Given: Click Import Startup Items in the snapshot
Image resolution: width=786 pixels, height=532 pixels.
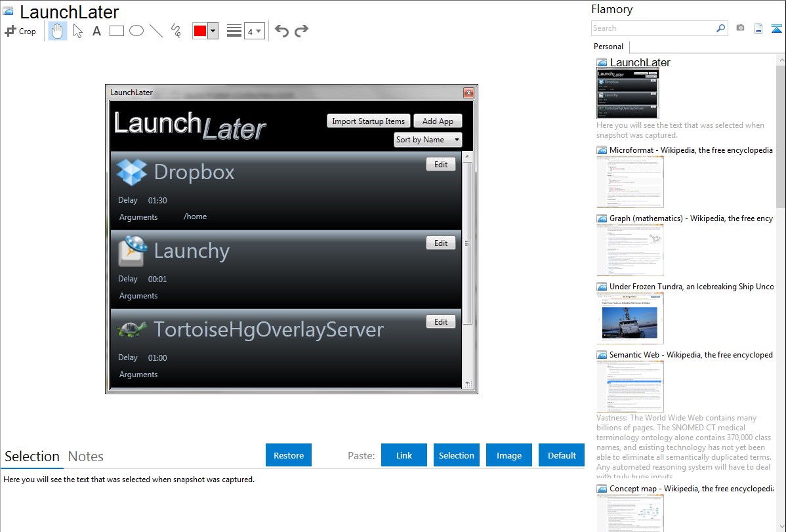Looking at the screenshot, I should pos(369,121).
